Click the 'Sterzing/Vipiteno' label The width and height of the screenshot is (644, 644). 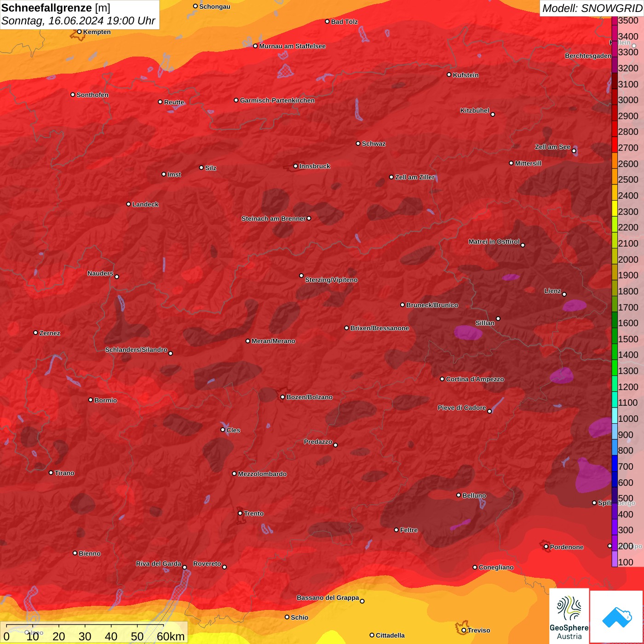point(331,280)
